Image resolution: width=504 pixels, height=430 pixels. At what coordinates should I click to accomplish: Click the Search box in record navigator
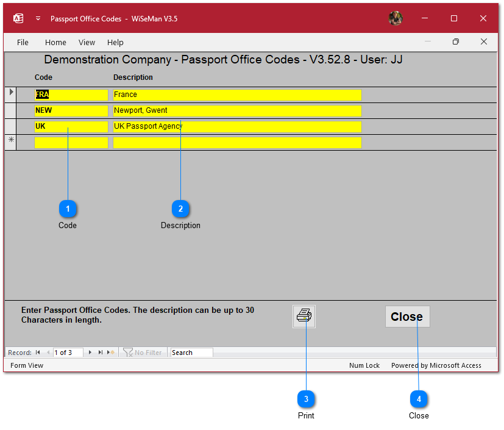tap(191, 353)
